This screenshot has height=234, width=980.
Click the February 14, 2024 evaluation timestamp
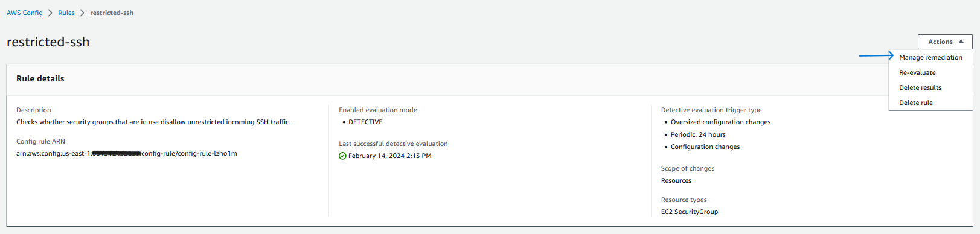389,156
